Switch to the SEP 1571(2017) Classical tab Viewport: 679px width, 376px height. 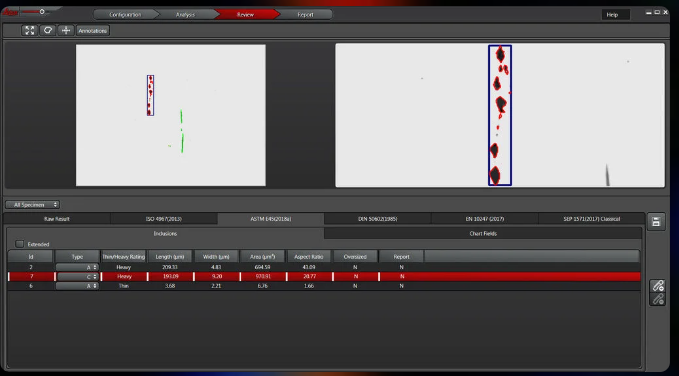pyautogui.click(x=592, y=219)
